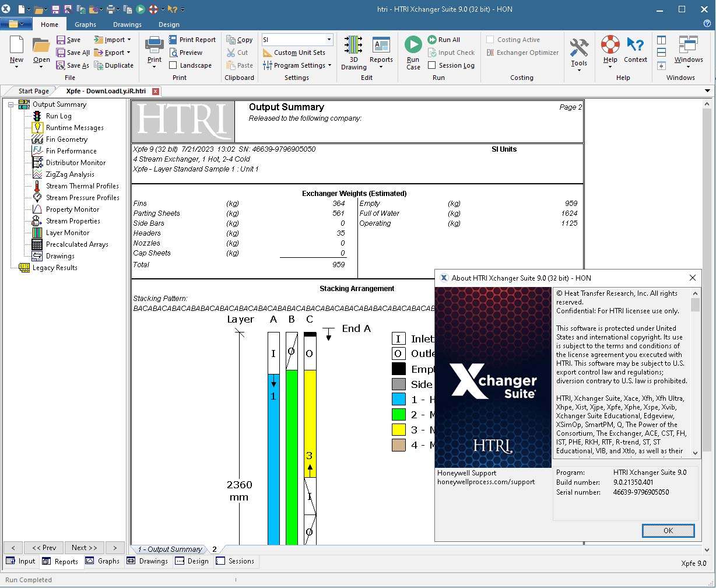Open the Tools ribbon icon

pyautogui.click(x=578, y=48)
